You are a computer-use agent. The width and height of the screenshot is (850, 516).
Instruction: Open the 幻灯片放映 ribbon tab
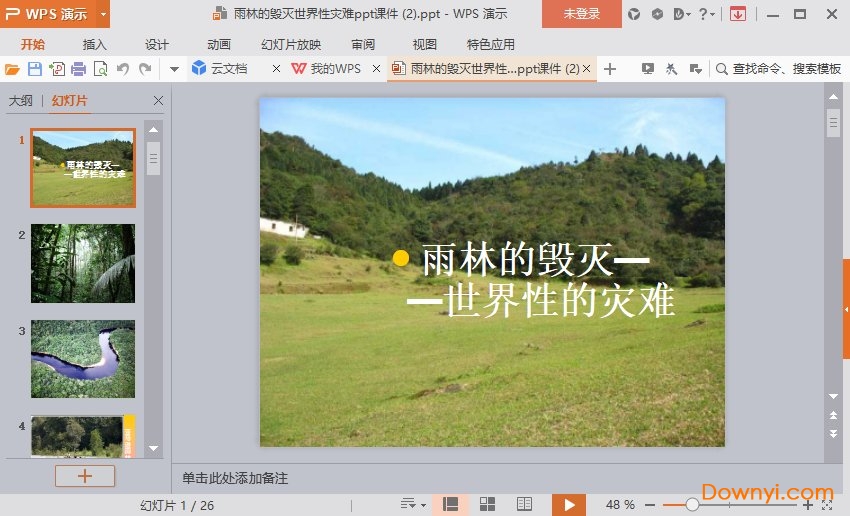[291, 44]
